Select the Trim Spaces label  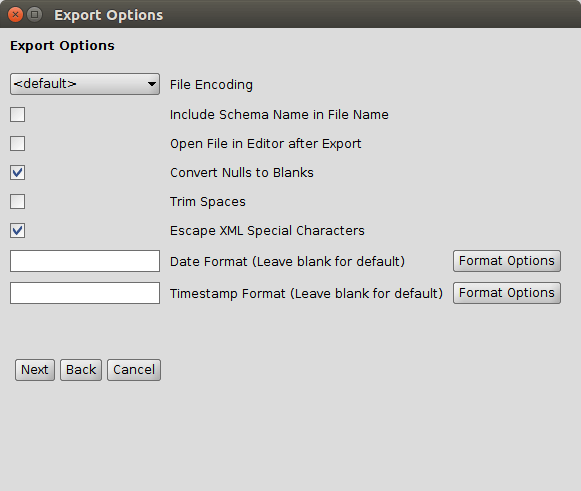pos(208,202)
